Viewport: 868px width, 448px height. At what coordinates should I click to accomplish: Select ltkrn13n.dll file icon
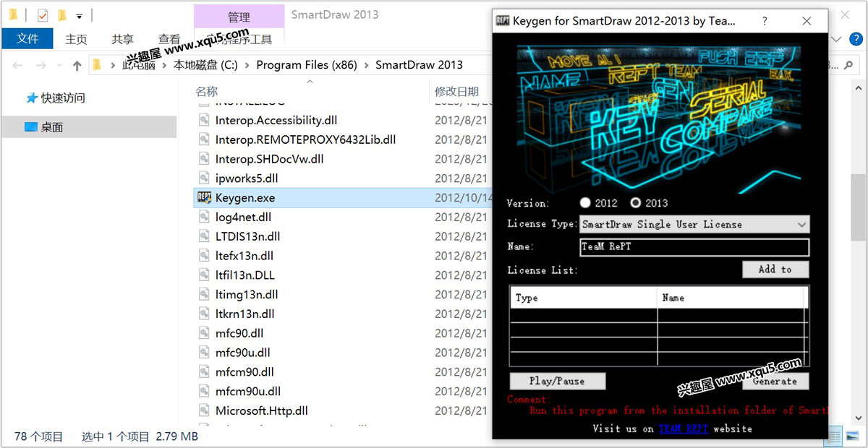coord(204,314)
